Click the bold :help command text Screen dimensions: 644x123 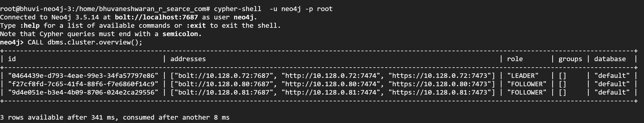click(30, 26)
